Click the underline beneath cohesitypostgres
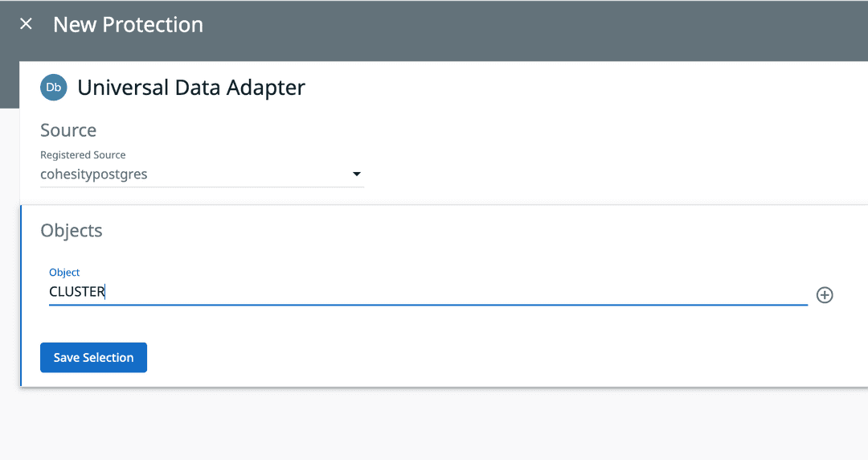This screenshot has height=460, width=868. click(x=202, y=187)
